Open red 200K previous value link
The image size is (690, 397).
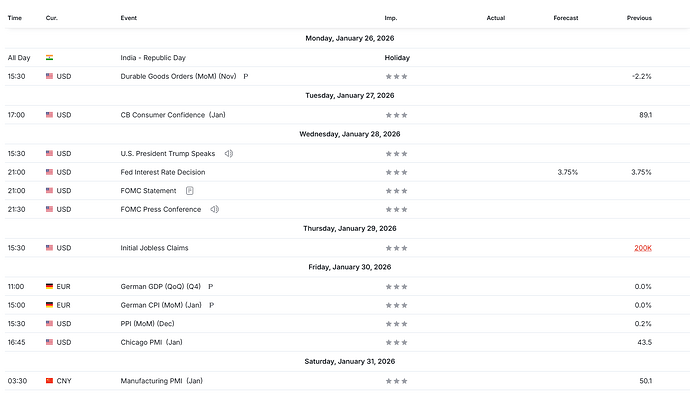[643, 248]
